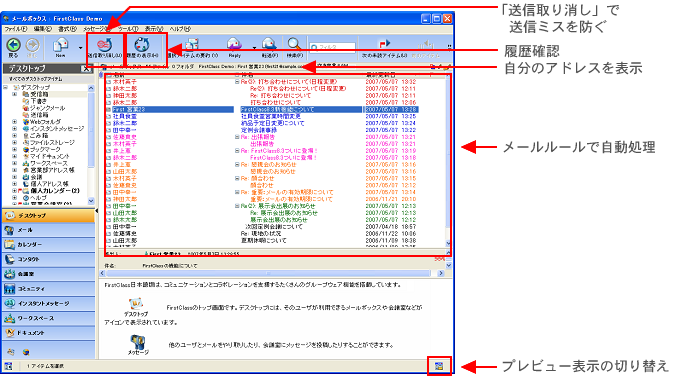Open the 書式 menu
Image resolution: width=700 pixels, height=386 pixels.
[x=67, y=29]
